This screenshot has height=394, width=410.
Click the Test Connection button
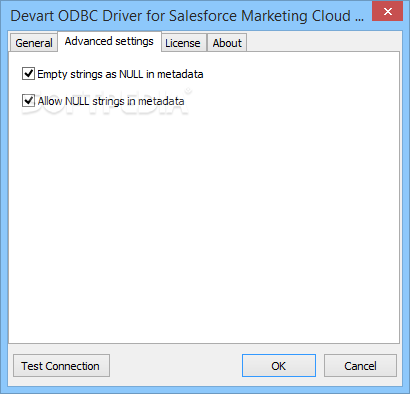(61, 366)
